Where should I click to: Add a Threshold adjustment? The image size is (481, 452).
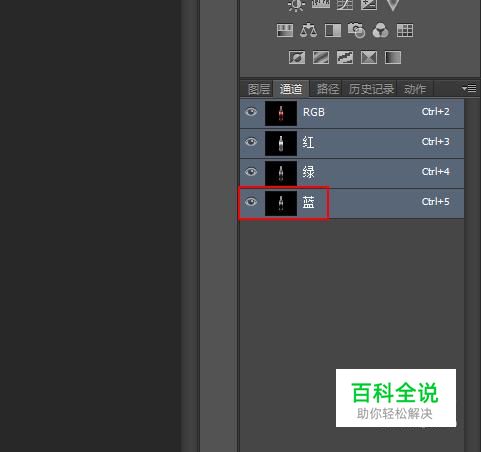pyautogui.click(x=345, y=58)
